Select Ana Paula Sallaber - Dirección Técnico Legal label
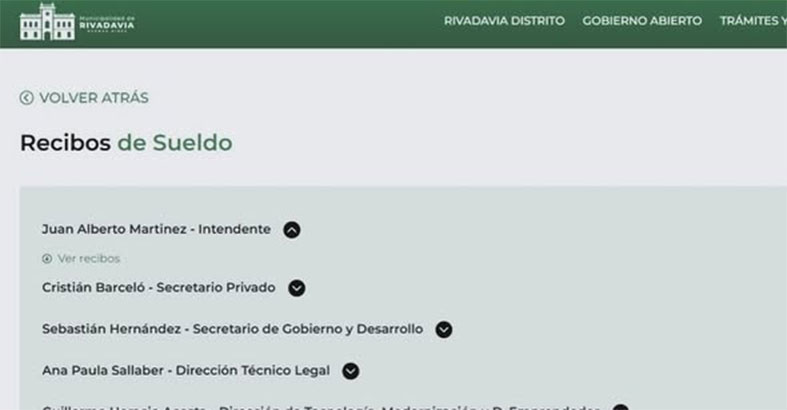 point(185,370)
